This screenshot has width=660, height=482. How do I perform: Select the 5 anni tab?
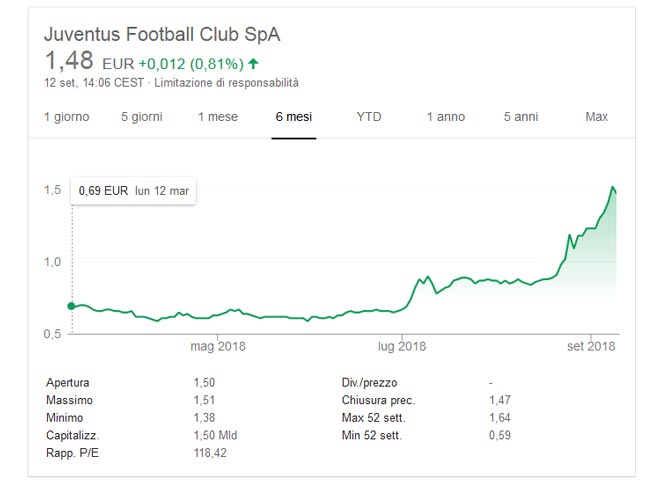521,117
